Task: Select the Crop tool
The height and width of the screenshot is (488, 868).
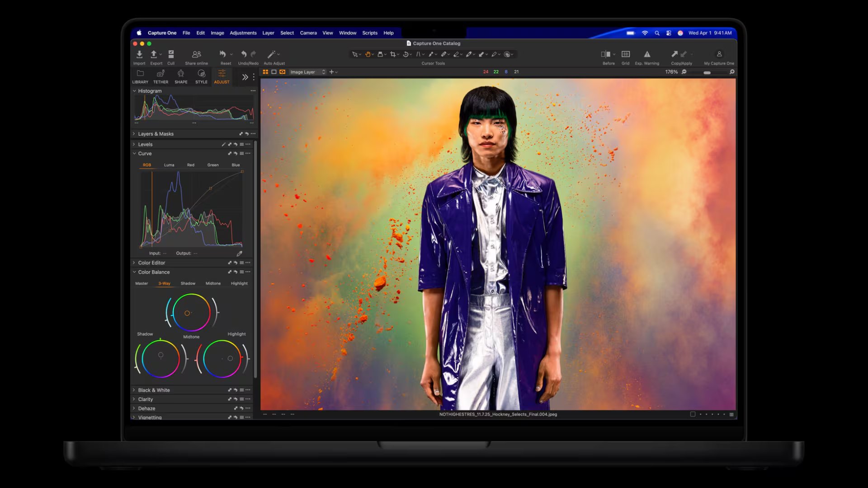Action: click(393, 54)
